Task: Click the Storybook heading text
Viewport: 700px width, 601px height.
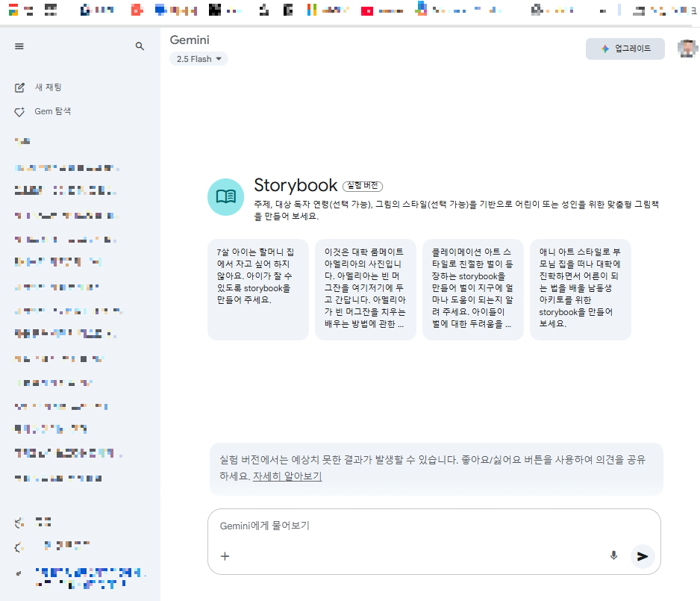Action: coord(296,185)
